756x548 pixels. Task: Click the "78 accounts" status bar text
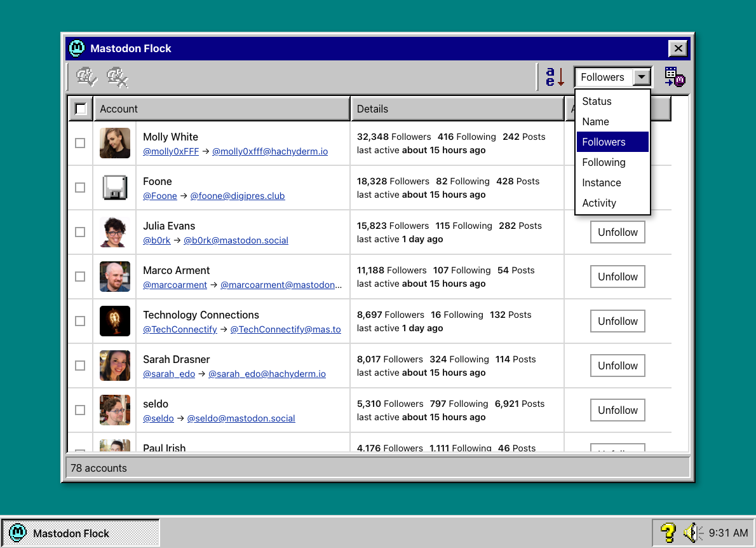(99, 468)
